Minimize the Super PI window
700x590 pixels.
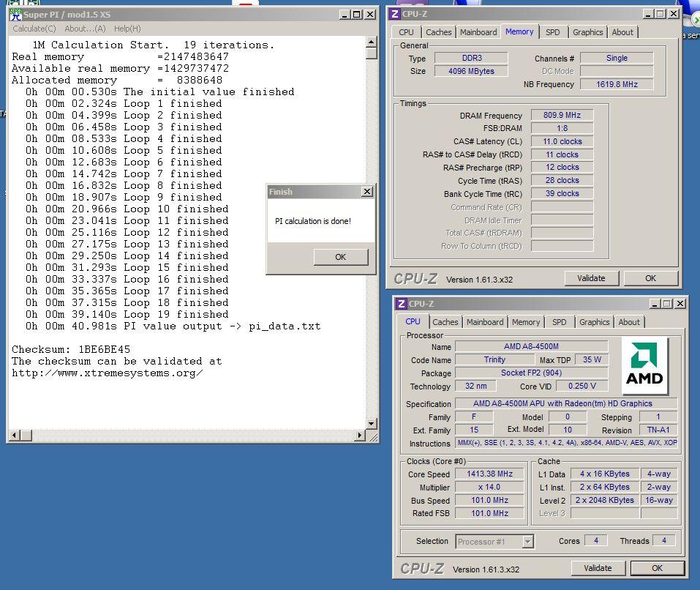[345, 15]
